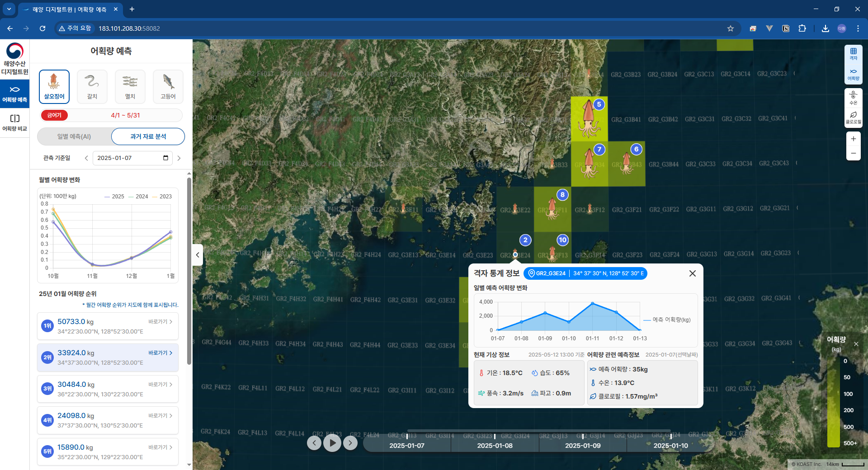Switch to 과거 자료 분석 tab

pyautogui.click(x=148, y=136)
